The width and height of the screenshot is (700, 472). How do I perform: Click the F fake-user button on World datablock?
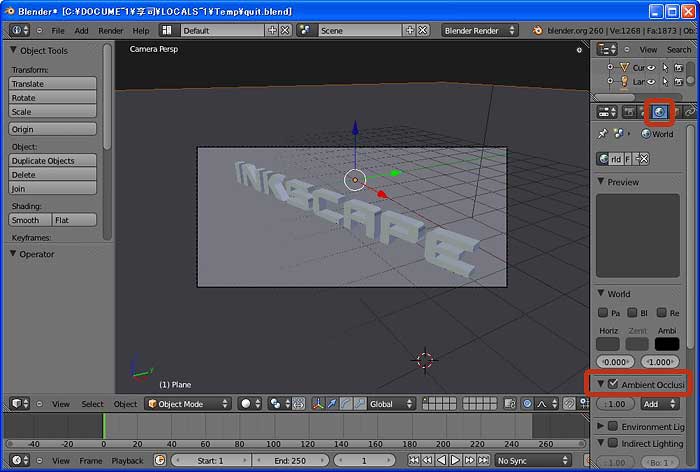tap(628, 159)
